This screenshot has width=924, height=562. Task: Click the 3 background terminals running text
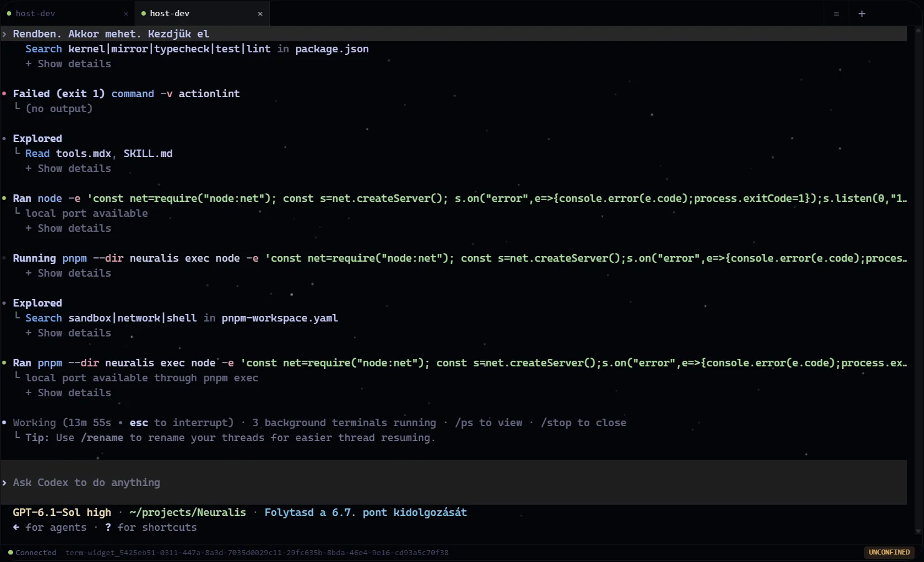pos(344,422)
